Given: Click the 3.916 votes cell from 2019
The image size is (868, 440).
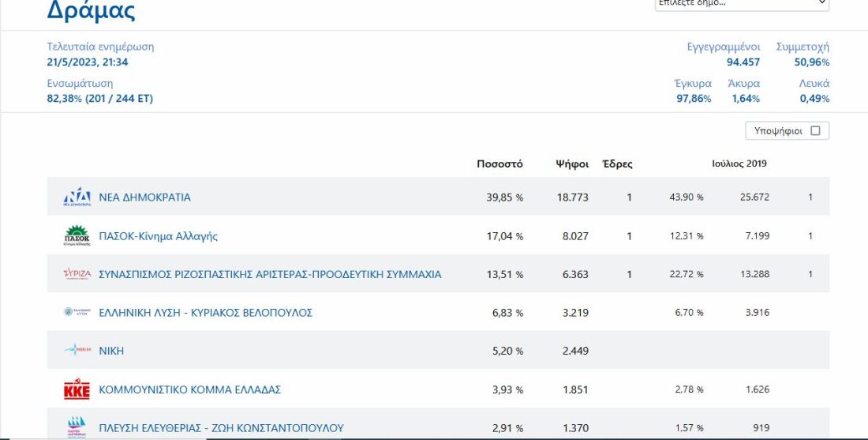Looking at the screenshot, I should (x=758, y=312).
